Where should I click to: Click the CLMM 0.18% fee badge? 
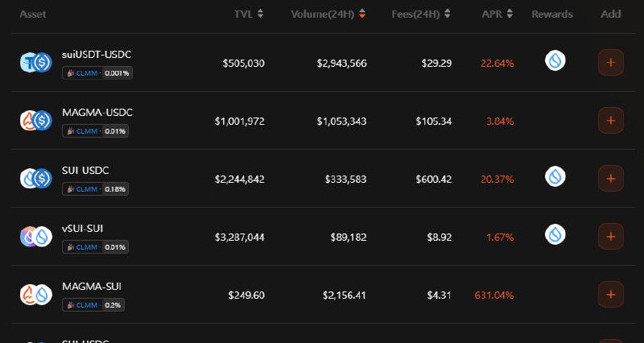click(x=96, y=189)
